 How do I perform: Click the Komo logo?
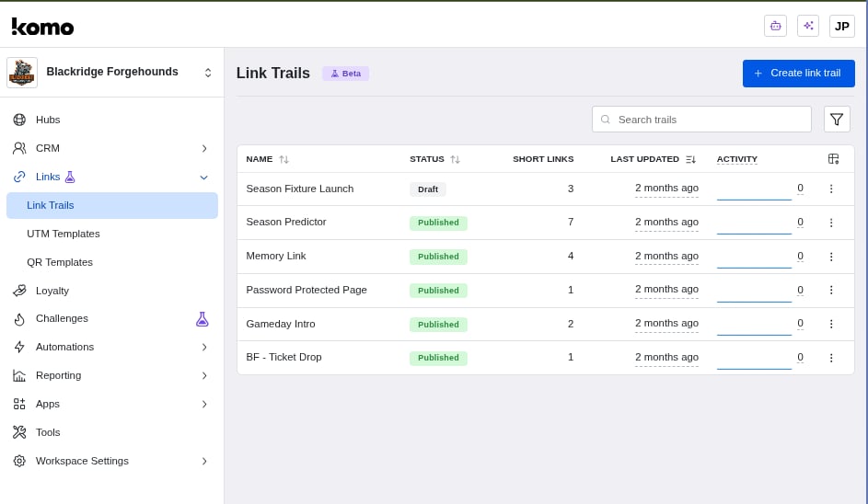coord(42,26)
